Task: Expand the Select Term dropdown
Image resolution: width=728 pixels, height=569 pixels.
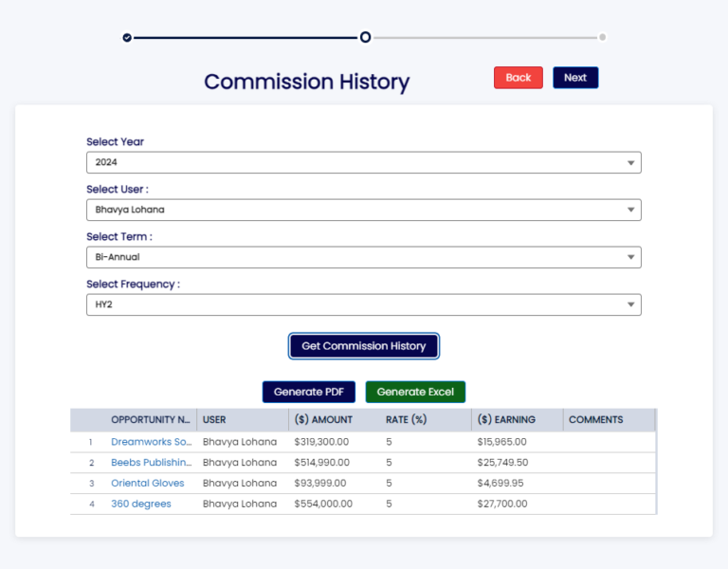Action: [363, 257]
